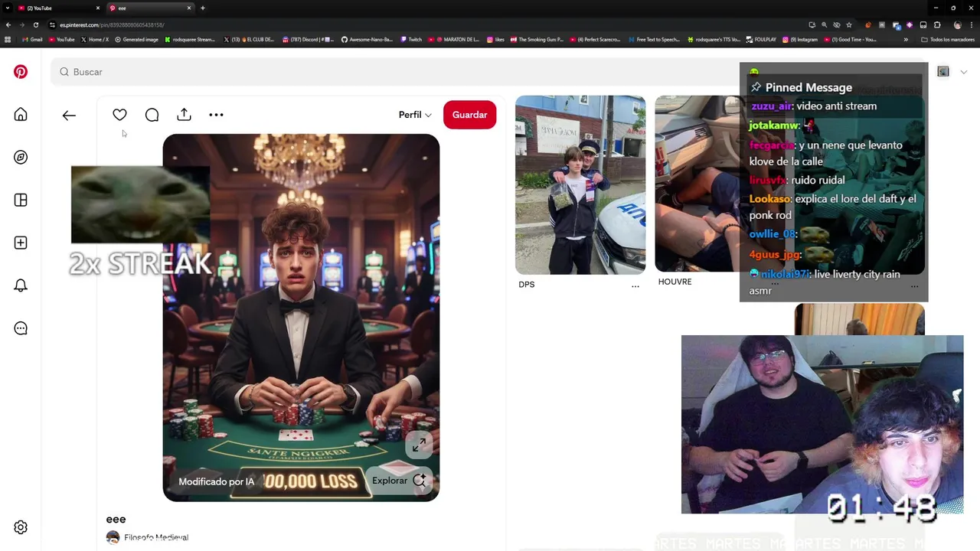The height and width of the screenshot is (551, 980).
Task: Expand hidden bookmarks chevron
Action: 906,39
